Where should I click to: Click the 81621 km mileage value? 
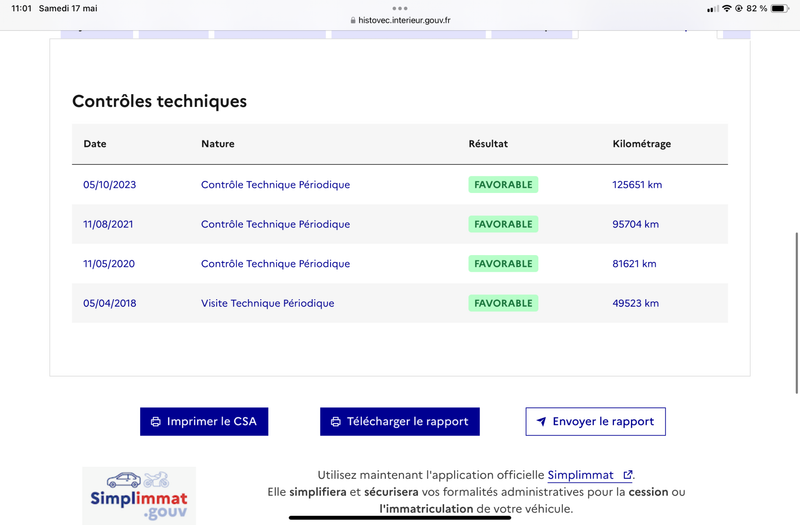pos(634,264)
